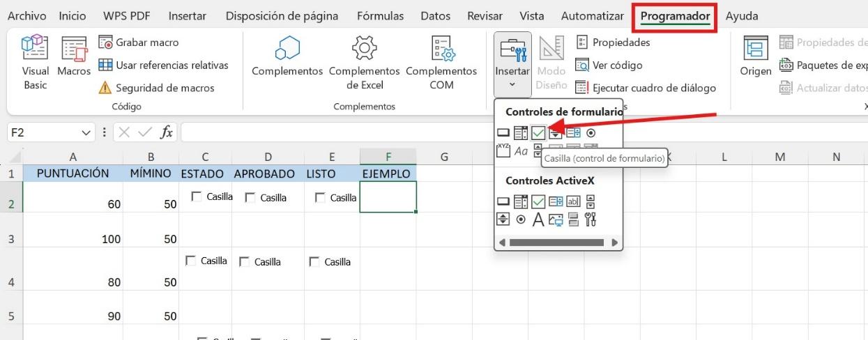This screenshot has width=868, height=340.
Task: Open the Macros list
Action: [x=74, y=57]
